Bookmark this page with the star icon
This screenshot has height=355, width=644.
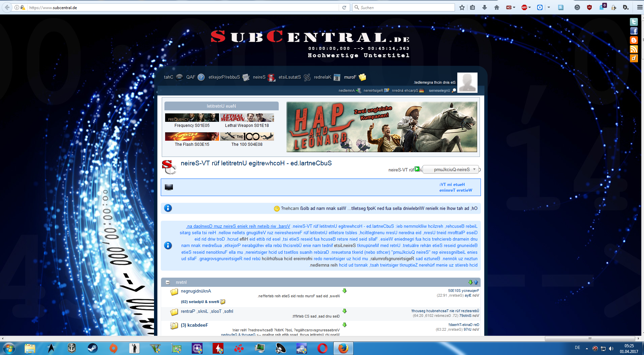pos(462,7)
